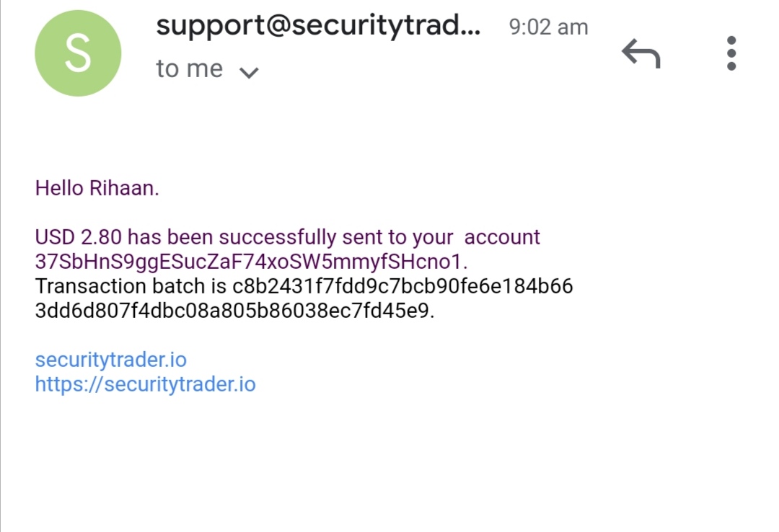Open the plain securitytrader.io link
779x532 pixels.
pyautogui.click(x=111, y=360)
